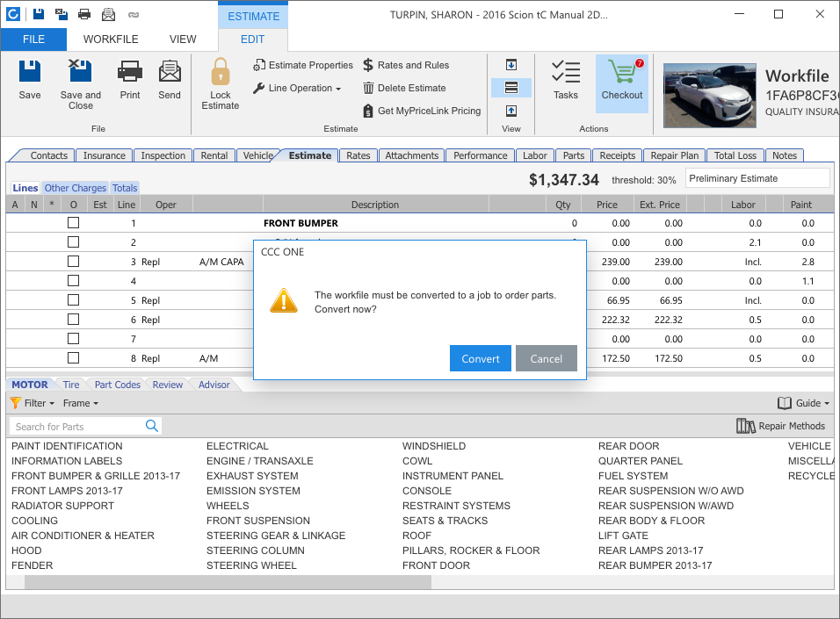Switch to the Advisor tab
840x619 pixels.
tap(214, 385)
